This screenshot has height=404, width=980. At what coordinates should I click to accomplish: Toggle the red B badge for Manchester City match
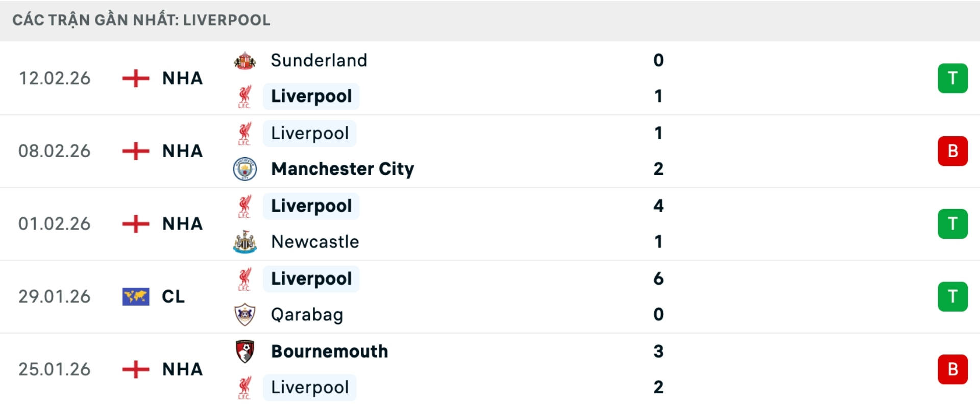(952, 151)
